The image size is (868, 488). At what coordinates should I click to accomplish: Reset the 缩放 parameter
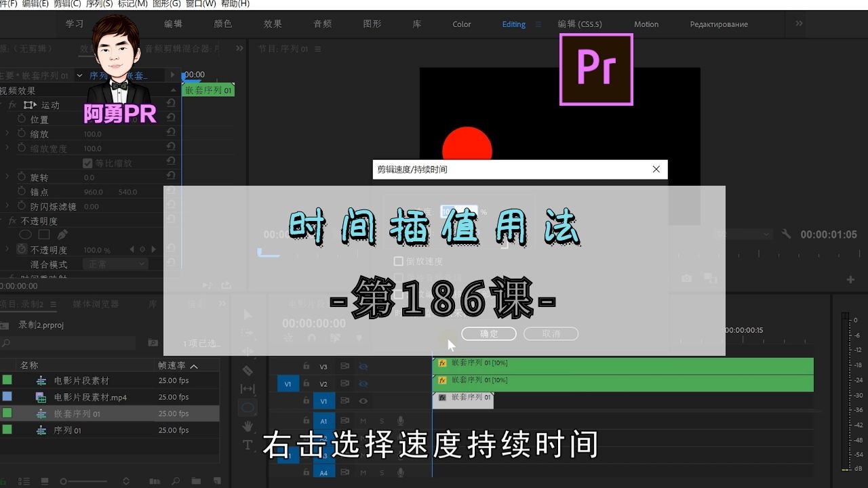(x=171, y=133)
